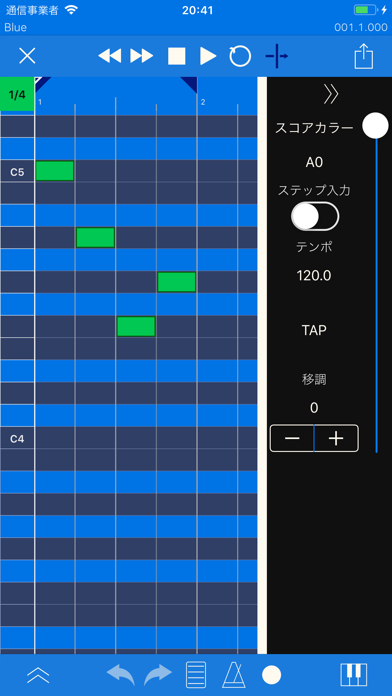Select the green note in second beat
392x696 pixels.
point(95,237)
